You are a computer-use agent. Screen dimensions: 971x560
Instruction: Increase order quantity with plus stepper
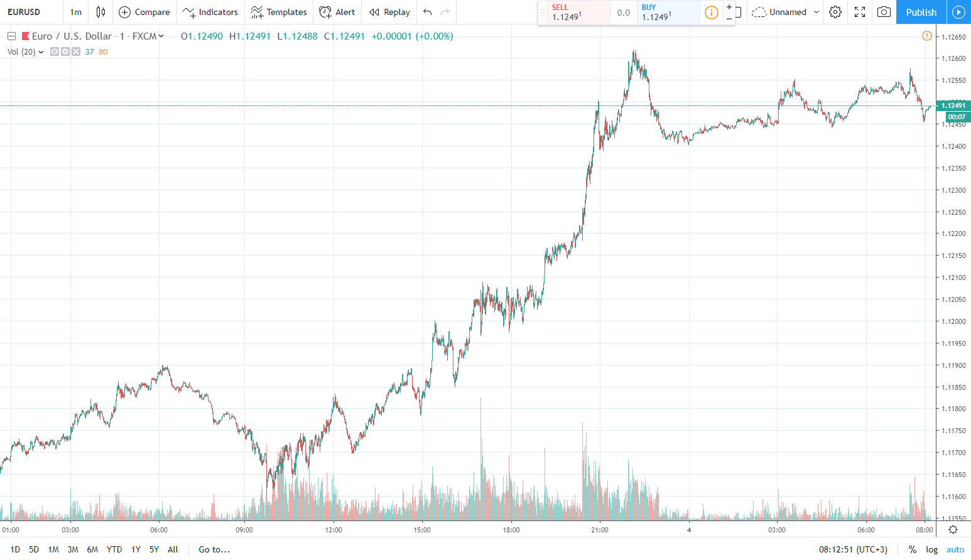pyautogui.click(x=729, y=7)
